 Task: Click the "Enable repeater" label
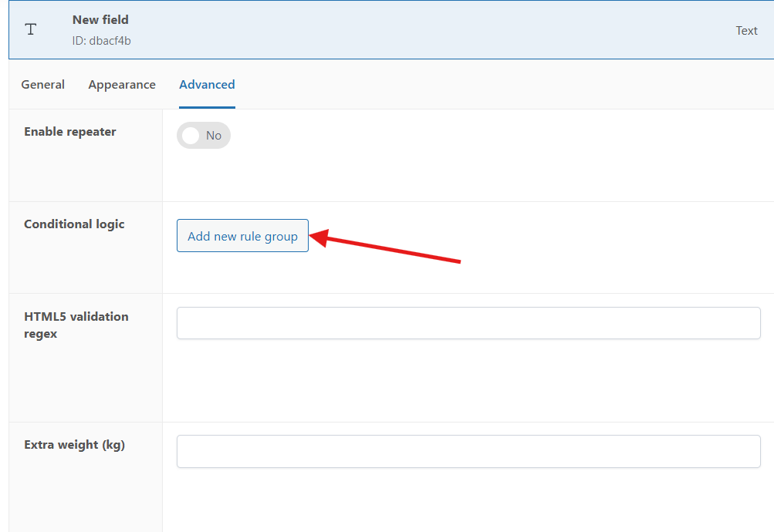[70, 132]
